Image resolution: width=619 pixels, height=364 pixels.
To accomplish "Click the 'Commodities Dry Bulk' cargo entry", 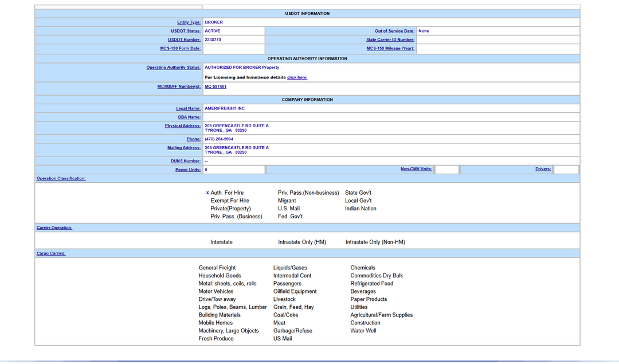I will click(377, 276).
